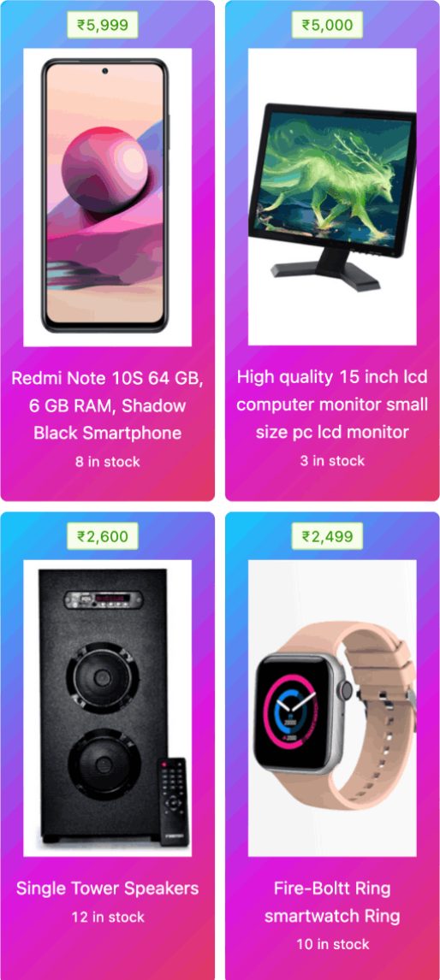Open the Fire-Boltt Ring smartwatch image
440x980 pixels.
pyautogui.click(x=332, y=708)
